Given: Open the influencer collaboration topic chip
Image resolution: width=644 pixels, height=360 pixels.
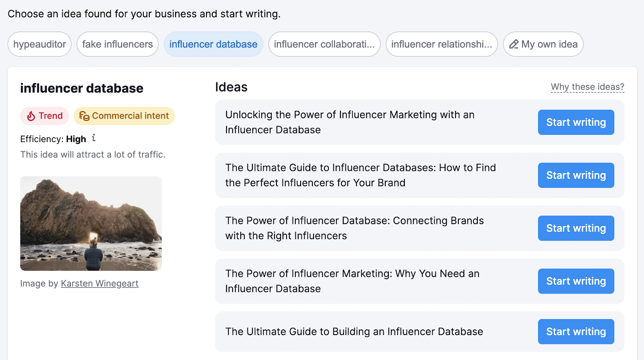Looking at the screenshot, I should [x=324, y=44].
